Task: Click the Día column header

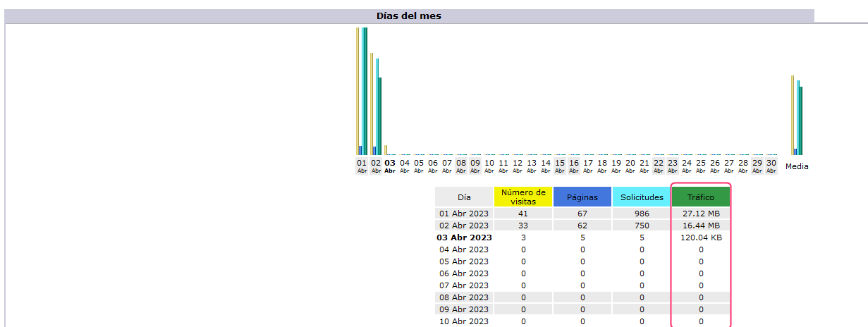Action: pyautogui.click(x=464, y=197)
